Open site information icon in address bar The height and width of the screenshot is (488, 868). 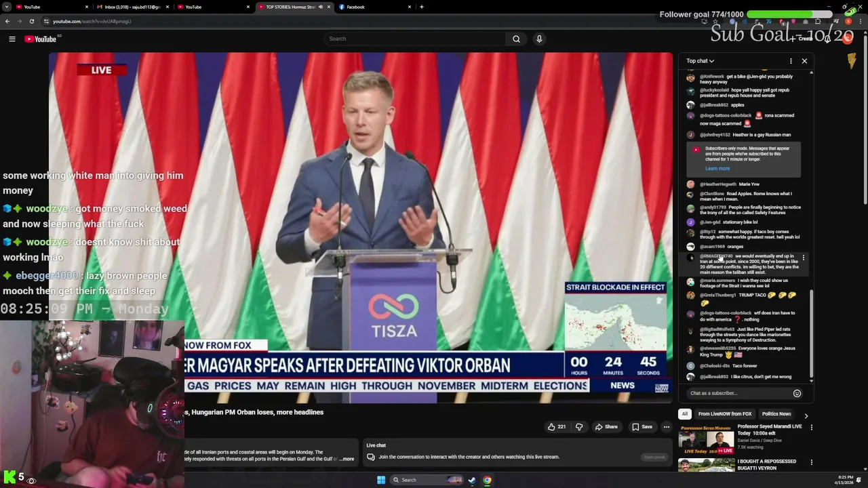(46, 21)
